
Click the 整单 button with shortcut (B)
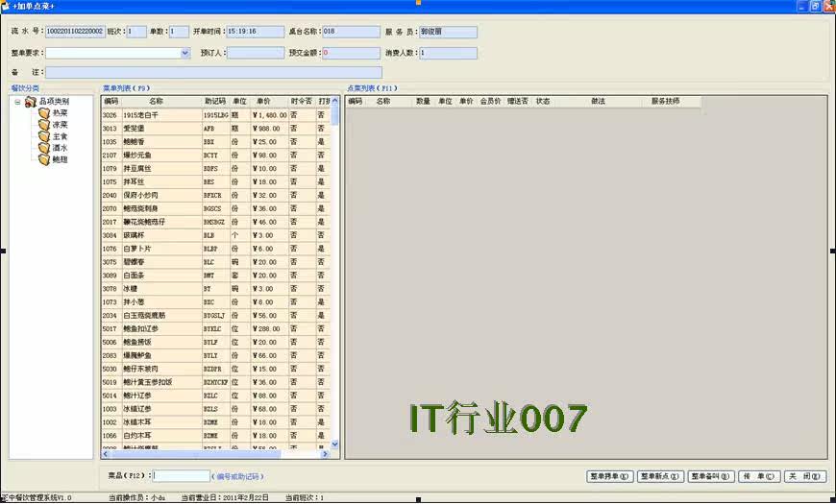(x=711, y=476)
